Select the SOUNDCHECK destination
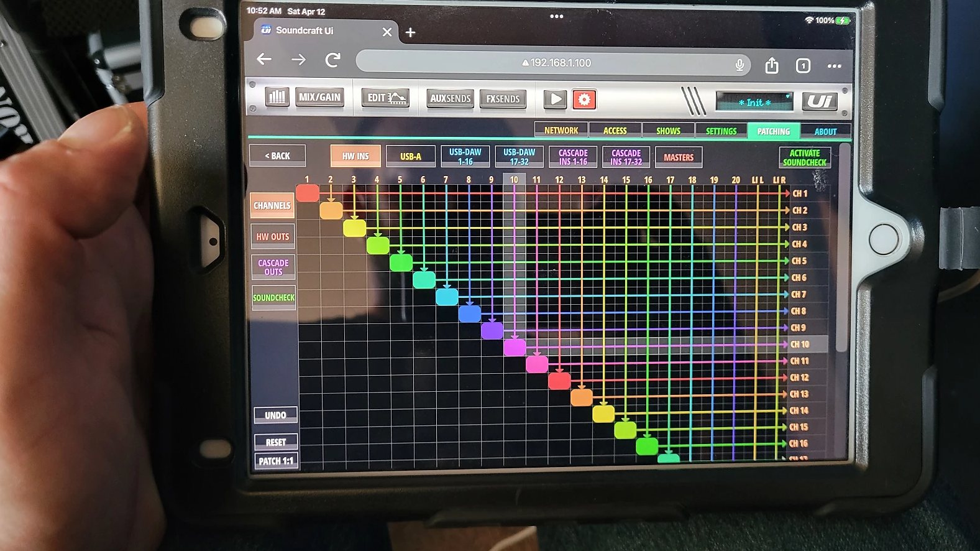980x551 pixels. 273,298
